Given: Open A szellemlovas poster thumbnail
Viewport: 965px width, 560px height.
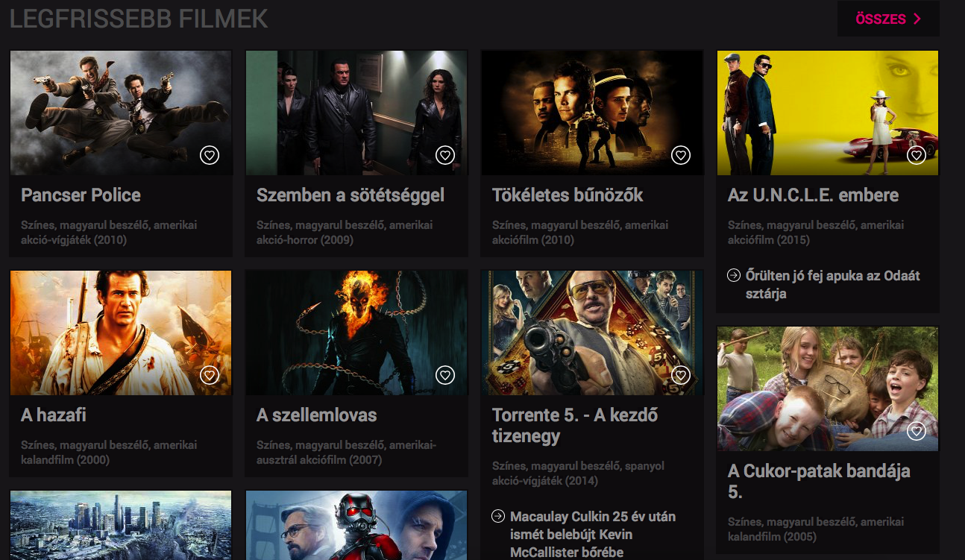Looking at the screenshot, I should 356,332.
